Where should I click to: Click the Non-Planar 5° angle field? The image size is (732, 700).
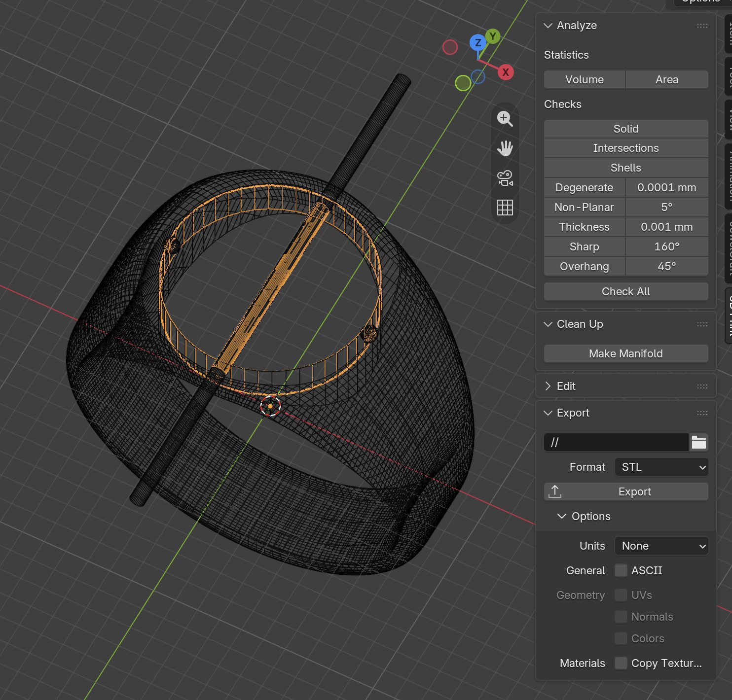[667, 208]
